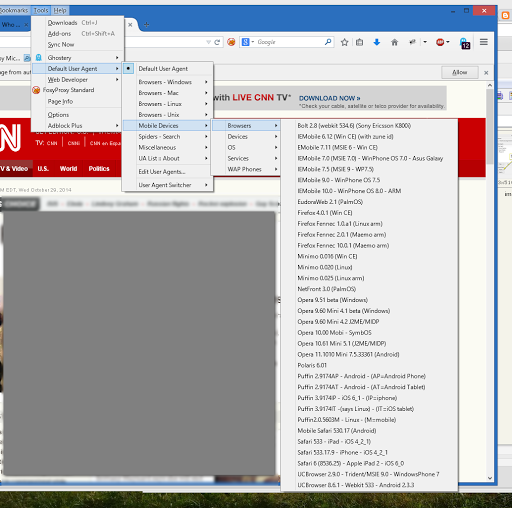Click the Google search input field
Viewport: 512px width, 508px height.
coord(289,42)
